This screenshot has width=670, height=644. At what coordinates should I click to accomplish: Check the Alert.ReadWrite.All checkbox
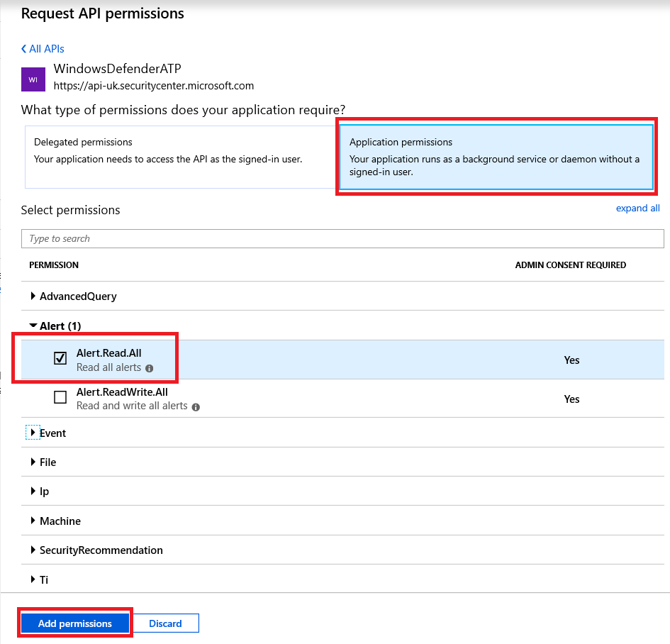click(60, 398)
